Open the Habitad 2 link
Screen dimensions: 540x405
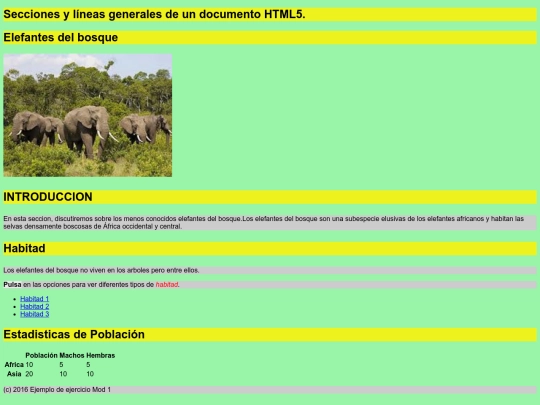(34, 306)
